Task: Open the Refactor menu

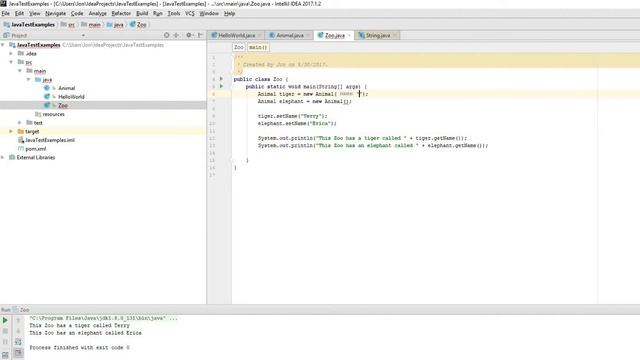Action: point(121,13)
